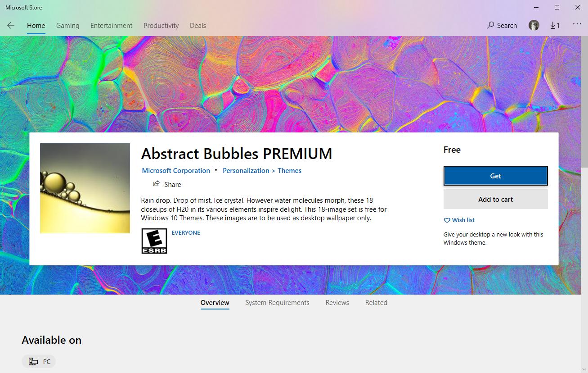
Task: Open Downloads and updates indicator
Action: tap(555, 26)
